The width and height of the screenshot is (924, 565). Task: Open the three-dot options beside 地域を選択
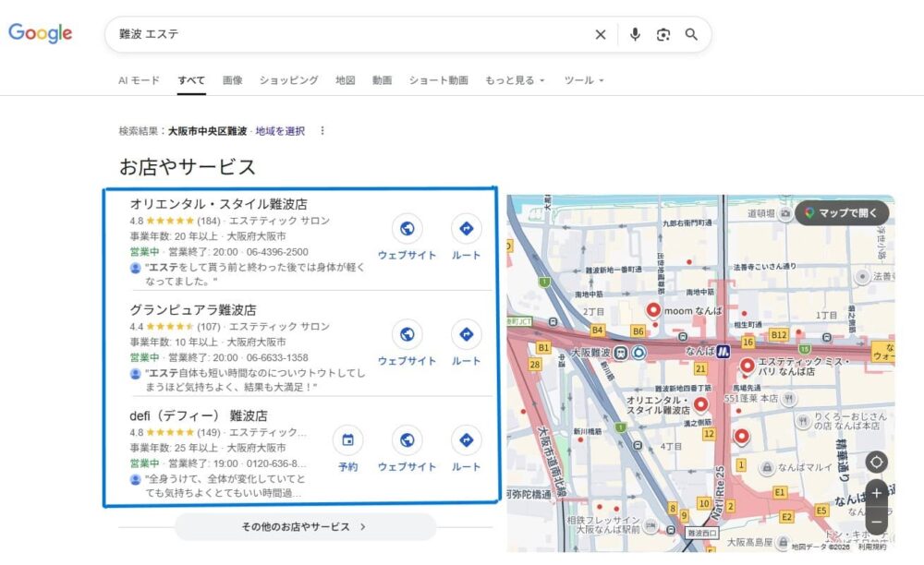pos(322,131)
